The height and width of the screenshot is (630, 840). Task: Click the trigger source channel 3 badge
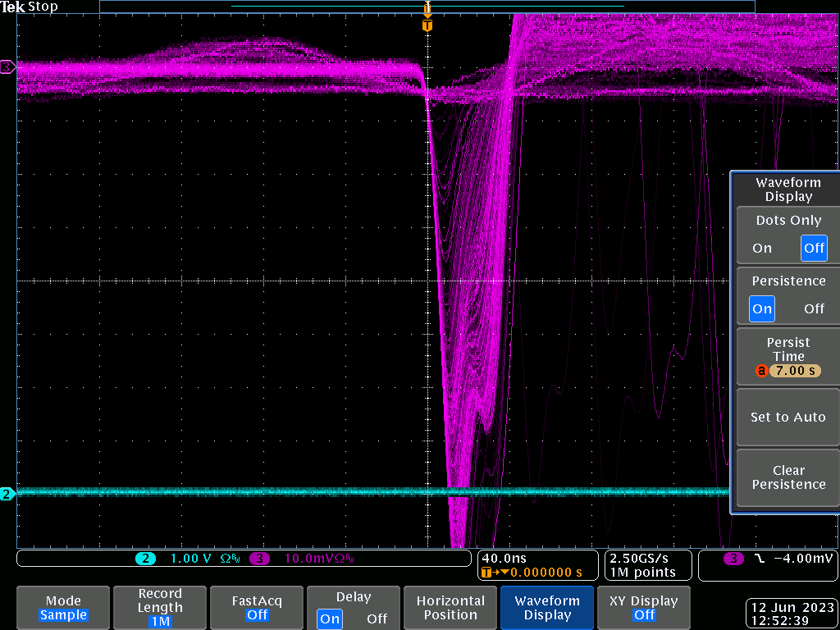(x=733, y=559)
